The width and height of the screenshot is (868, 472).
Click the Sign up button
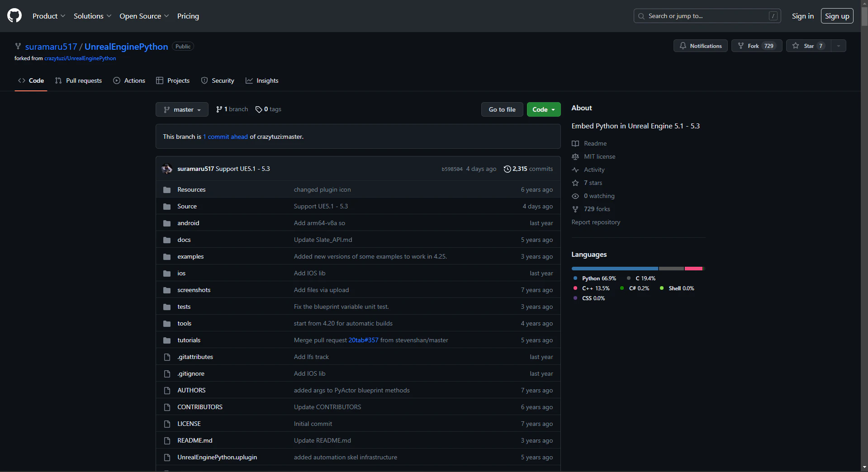coord(837,16)
